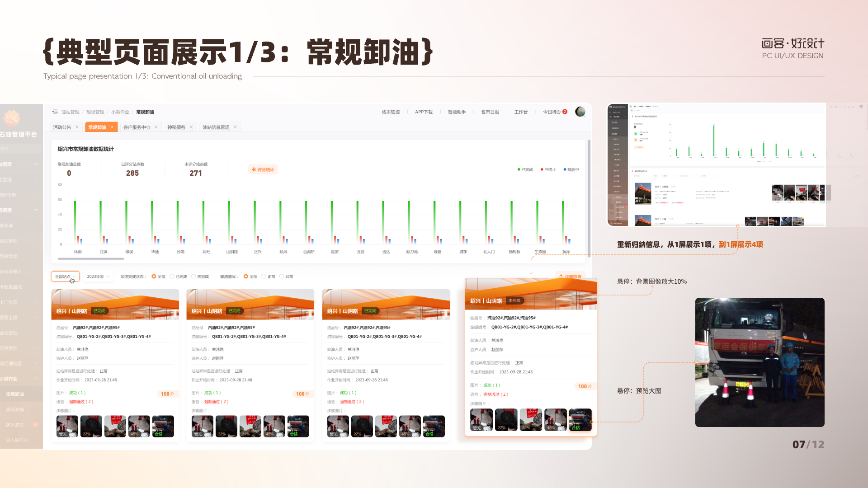
Task: Close the 油站信息管理 tab
Action: click(x=235, y=127)
